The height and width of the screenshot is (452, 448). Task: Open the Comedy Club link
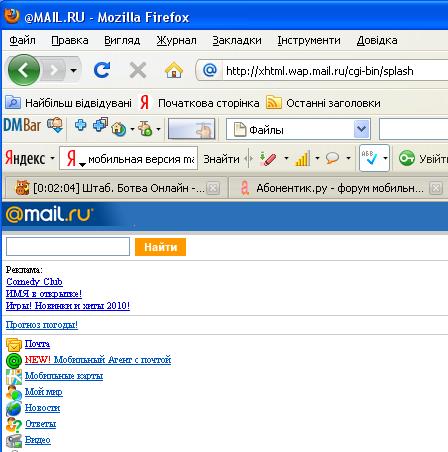pos(34,282)
